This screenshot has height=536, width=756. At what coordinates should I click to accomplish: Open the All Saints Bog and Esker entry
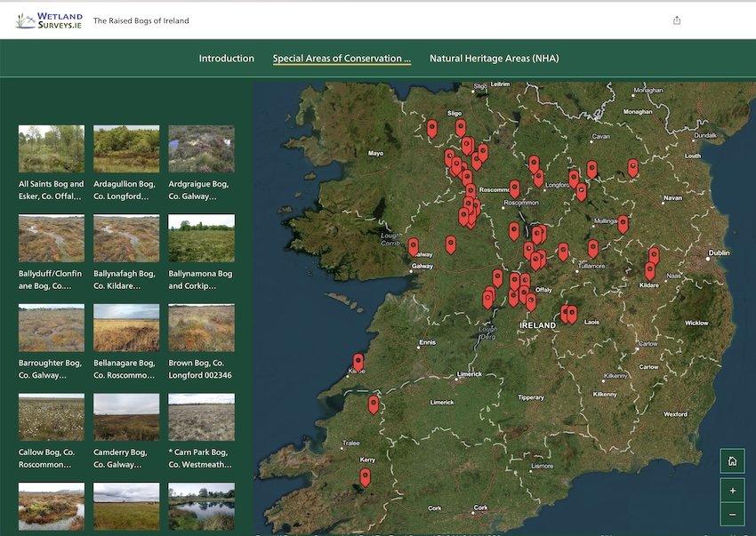click(51, 148)
